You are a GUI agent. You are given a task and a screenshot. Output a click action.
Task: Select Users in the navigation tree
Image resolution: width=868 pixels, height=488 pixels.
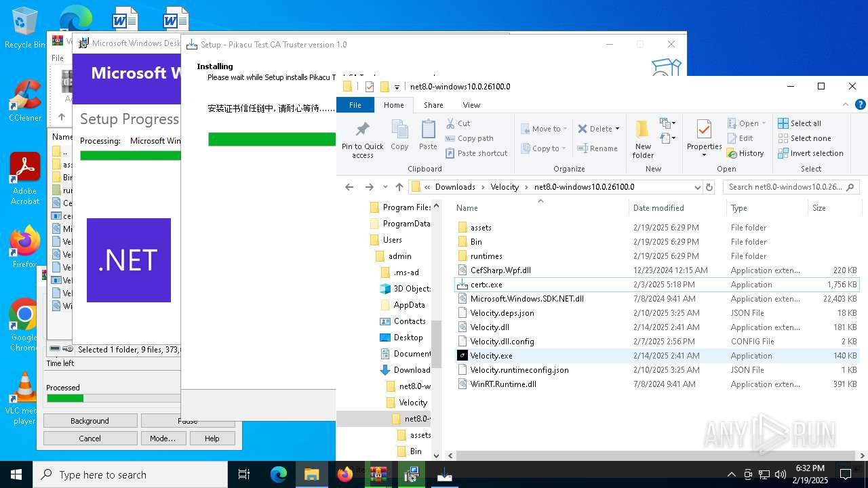392,240
